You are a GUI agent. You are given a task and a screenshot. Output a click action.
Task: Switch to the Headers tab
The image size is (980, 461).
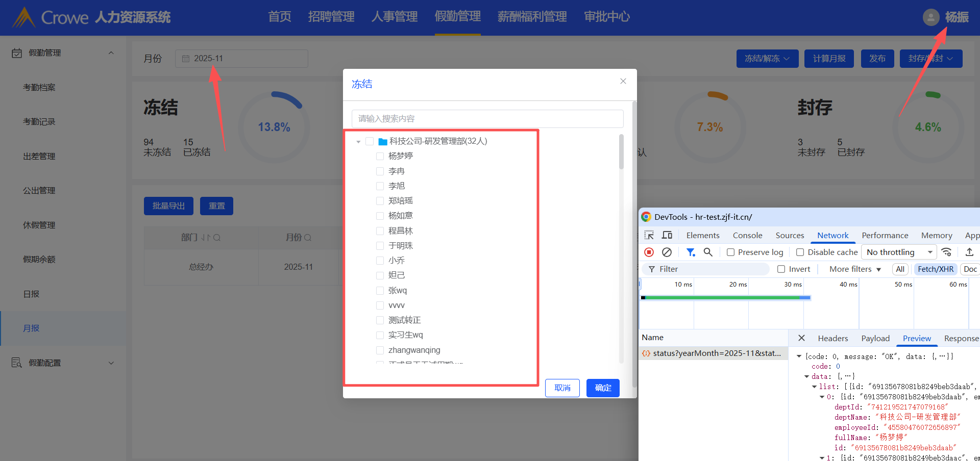(832, 338)
